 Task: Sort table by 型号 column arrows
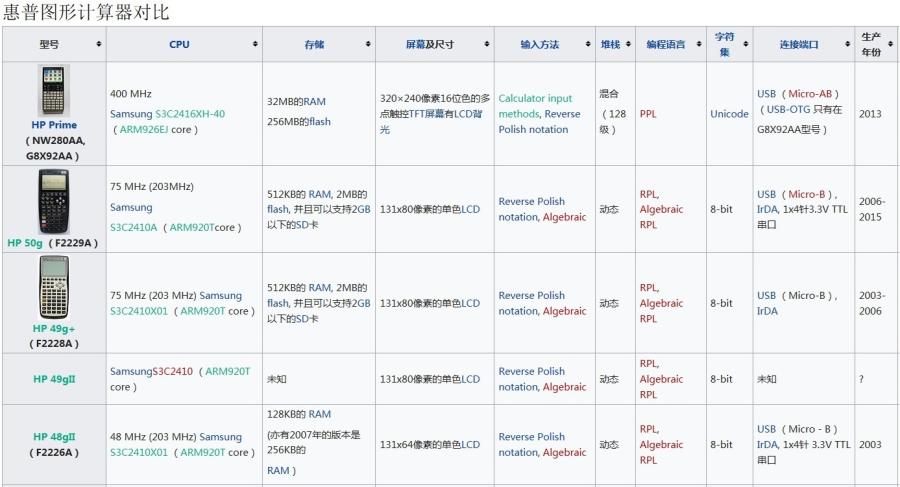tap(99, 44)
